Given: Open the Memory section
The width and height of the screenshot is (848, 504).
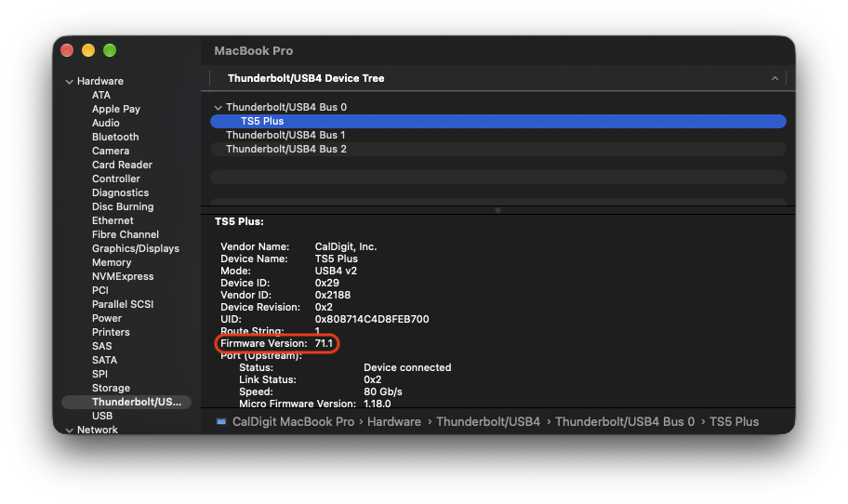Looking at the screenshot, I should 112,263.
